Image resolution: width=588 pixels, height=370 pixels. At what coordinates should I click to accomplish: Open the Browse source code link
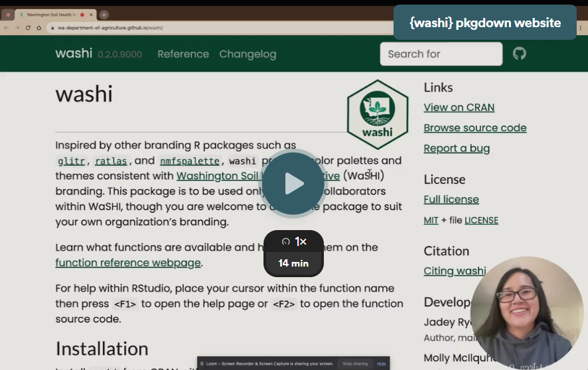475,128
